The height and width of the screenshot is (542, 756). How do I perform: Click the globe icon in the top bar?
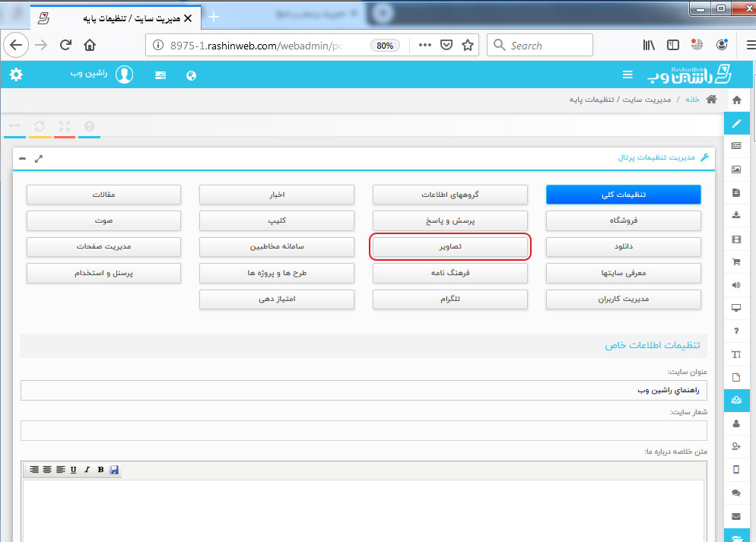(191, 75)
